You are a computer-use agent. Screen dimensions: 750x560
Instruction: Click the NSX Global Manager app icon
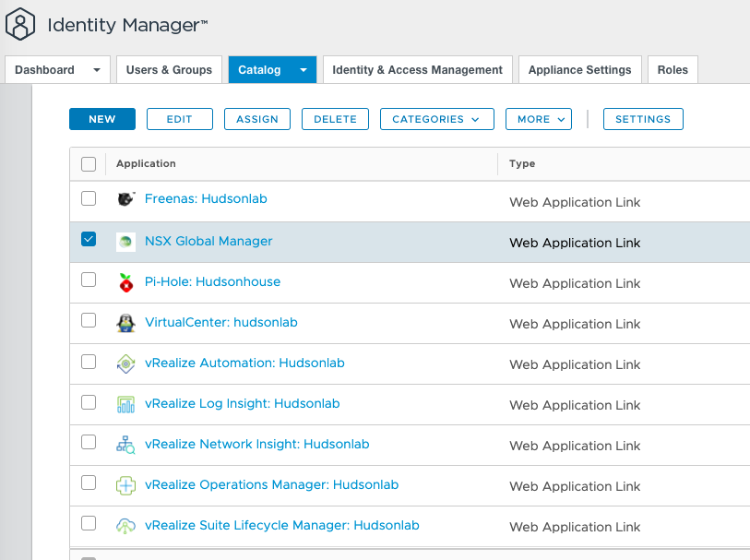coord(125,242)
